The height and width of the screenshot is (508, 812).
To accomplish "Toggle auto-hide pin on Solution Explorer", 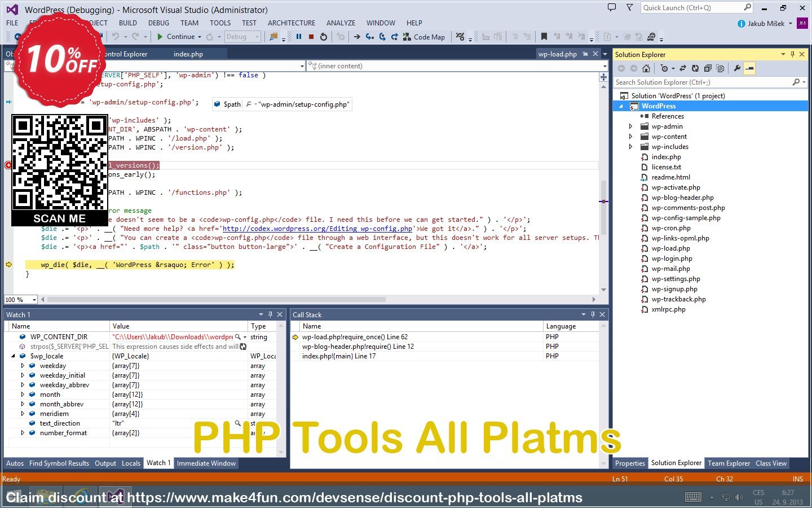I will click(x=792, y=54).
